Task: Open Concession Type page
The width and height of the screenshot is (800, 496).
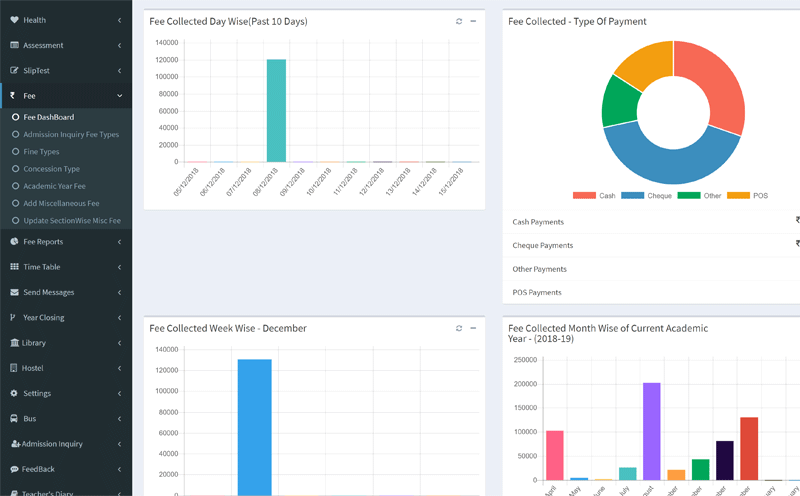Action: coord(52,168)
